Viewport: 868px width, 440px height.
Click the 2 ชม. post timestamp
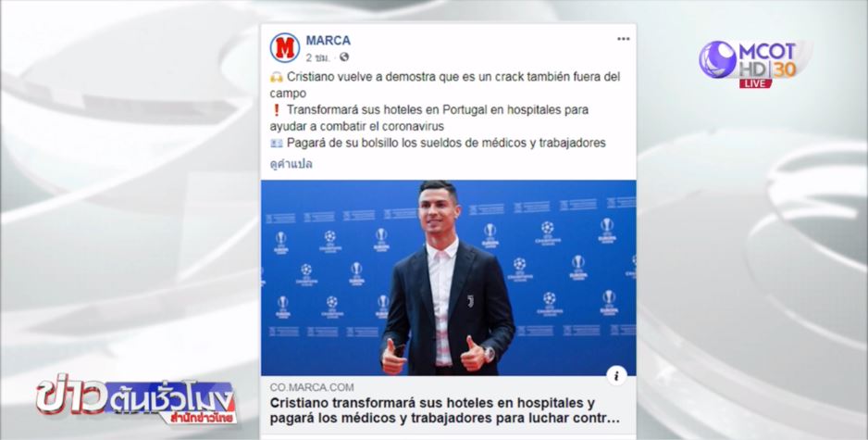click(317, 57)
